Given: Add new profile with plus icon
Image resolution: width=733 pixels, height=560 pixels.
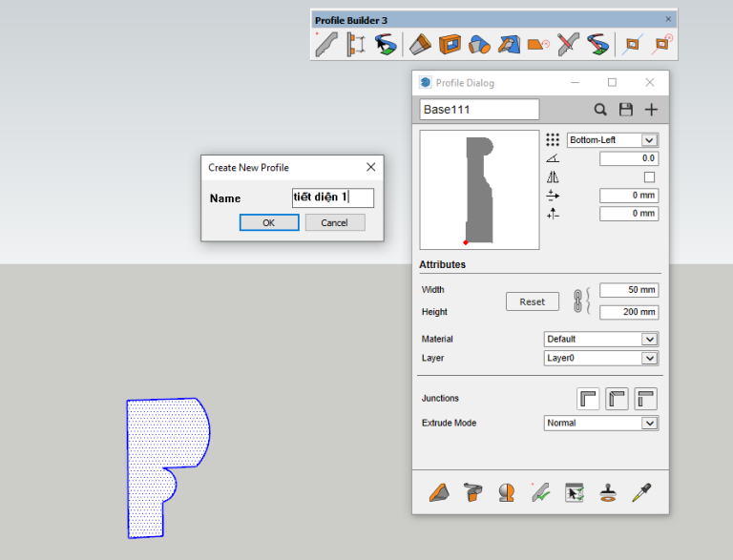Looking at the screenshot, I should (651, 110).
